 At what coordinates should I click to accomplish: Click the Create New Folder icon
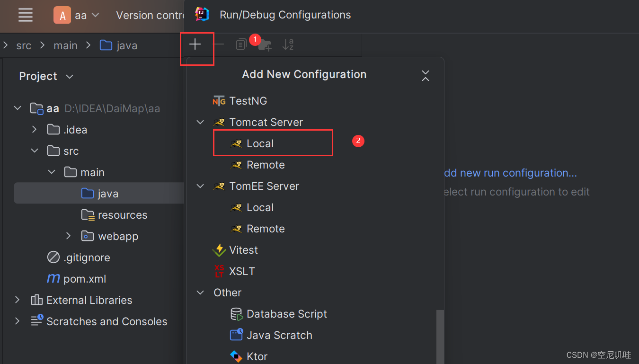[x=265, y=45]
